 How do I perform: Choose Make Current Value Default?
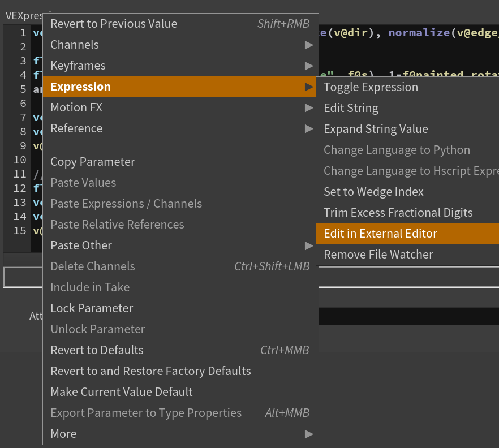click(x=180, y=392)
